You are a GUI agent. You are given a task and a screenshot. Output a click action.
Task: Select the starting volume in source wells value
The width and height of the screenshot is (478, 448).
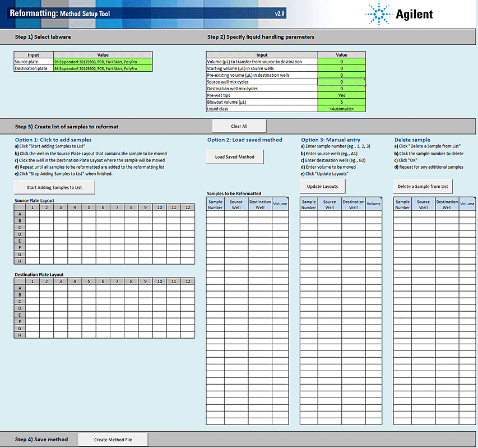click(x=341, y=68)
